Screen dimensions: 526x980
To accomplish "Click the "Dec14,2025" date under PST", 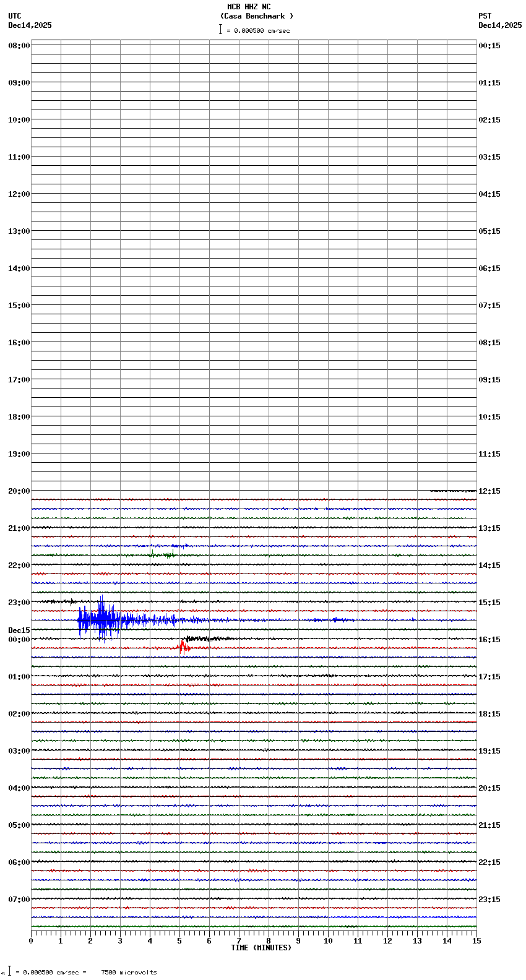I will 500,25.
